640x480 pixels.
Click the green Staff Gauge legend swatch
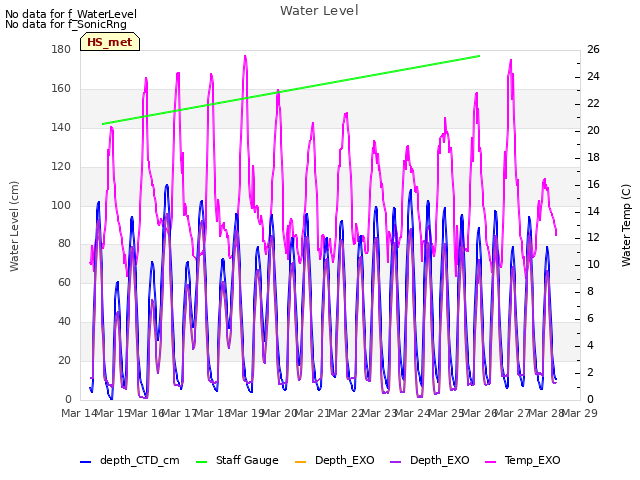[201, 462]
